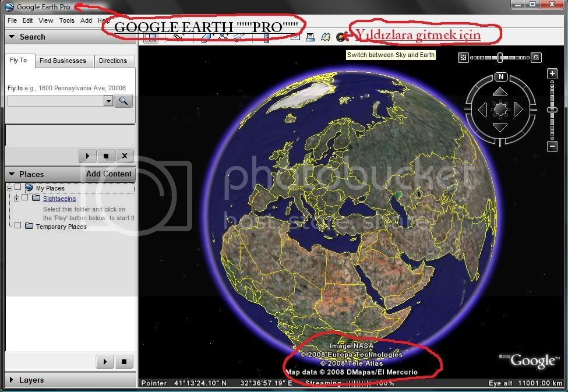Click the search magnifying glass button

tap(124, 101)
